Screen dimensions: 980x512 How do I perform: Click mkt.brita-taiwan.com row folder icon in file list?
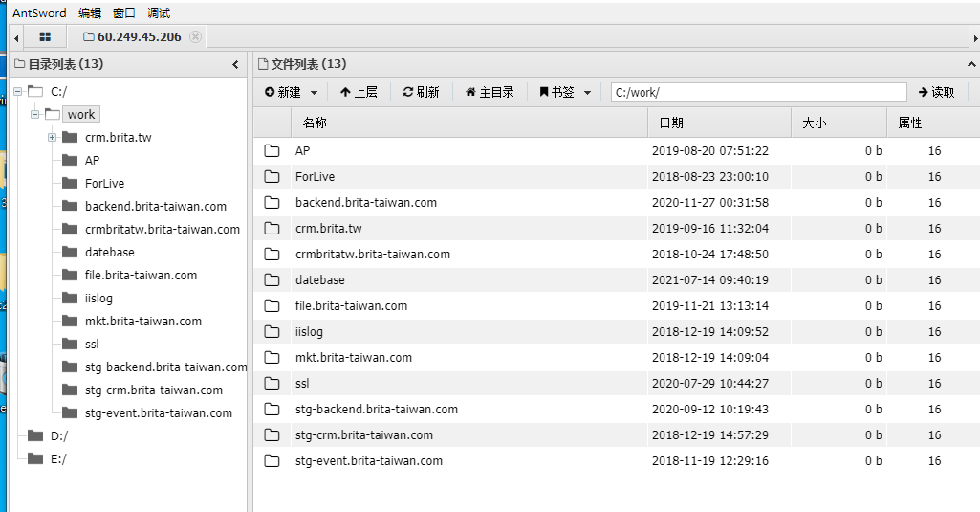click(x=272, y=357)
